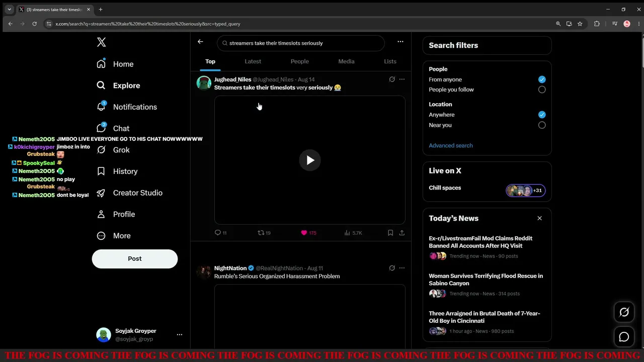
Task: Open search options three-dot menu
Action: (400, 42)
